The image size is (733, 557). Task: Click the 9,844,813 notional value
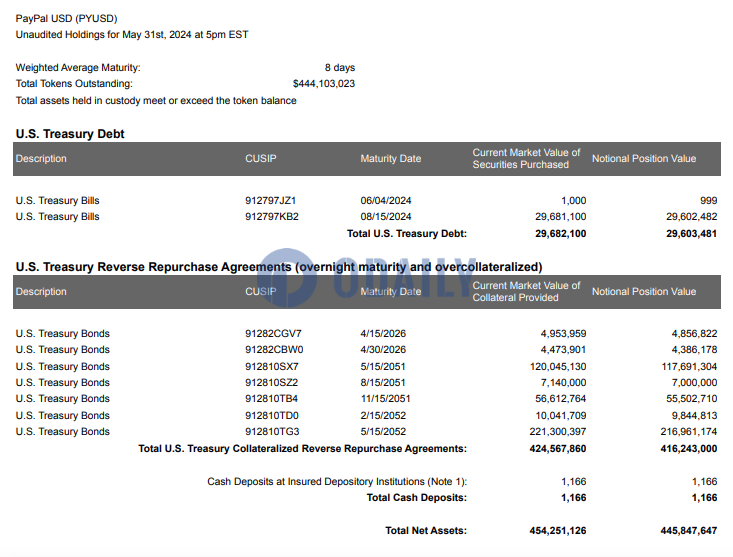click(x=694, y=415)
